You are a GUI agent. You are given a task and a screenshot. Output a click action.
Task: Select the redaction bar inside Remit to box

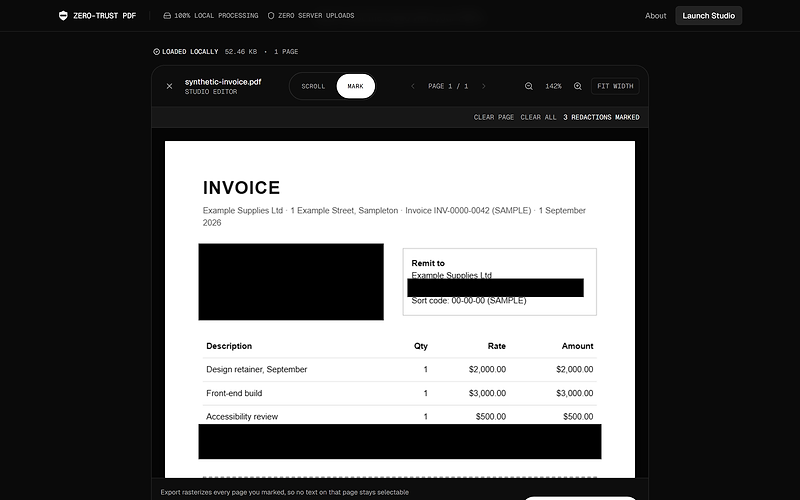coord(495,288)
